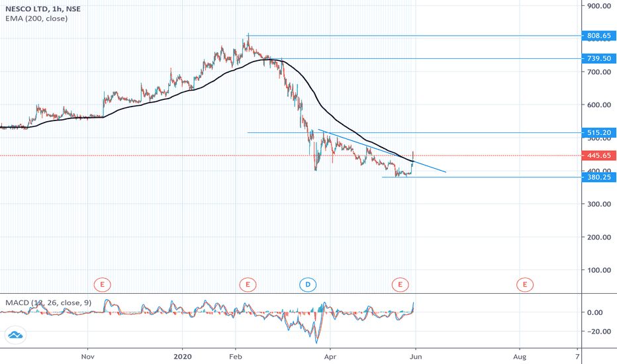617x364 pixels.
Task: Click the NESCO LTD, 1h, NSE title
Action: (43, 9)
